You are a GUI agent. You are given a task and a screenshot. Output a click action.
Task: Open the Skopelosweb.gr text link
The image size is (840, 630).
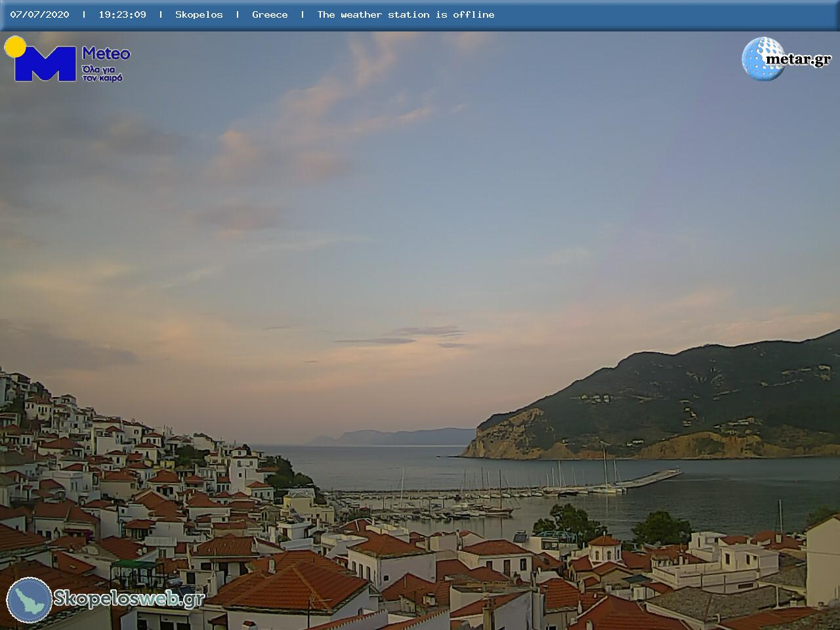129,598
